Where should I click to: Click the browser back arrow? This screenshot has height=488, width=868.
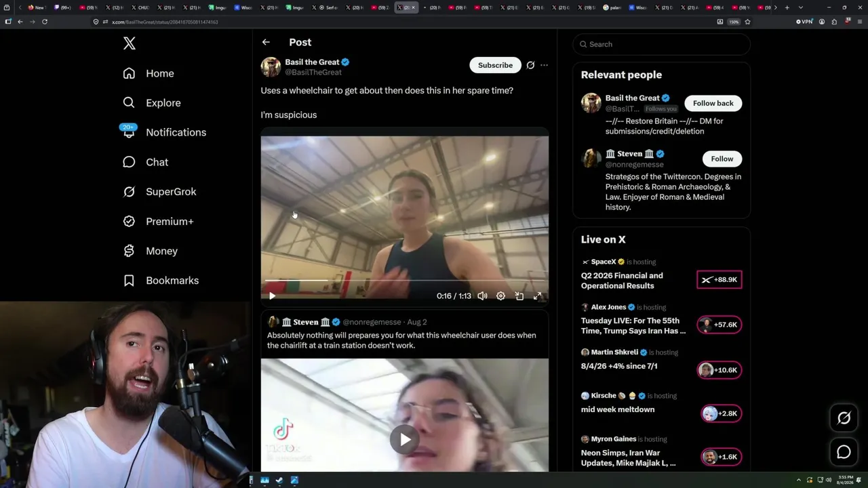tap(20, 22)
